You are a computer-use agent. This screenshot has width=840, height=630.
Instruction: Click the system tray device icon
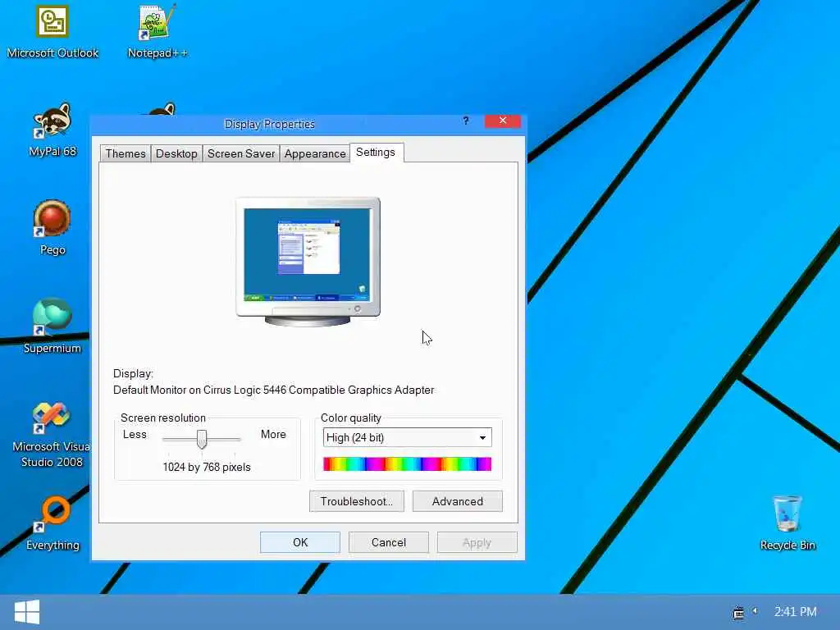coord(738,612)
